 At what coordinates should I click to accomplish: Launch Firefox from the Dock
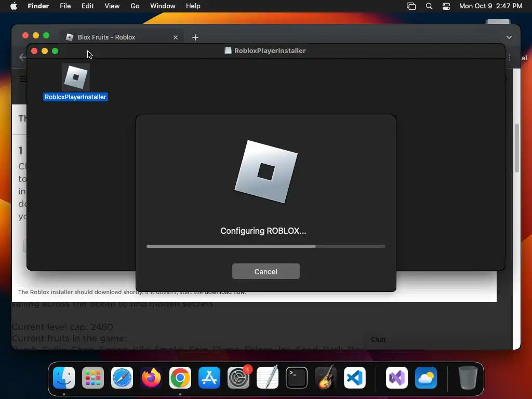click(x=151, y=378)
